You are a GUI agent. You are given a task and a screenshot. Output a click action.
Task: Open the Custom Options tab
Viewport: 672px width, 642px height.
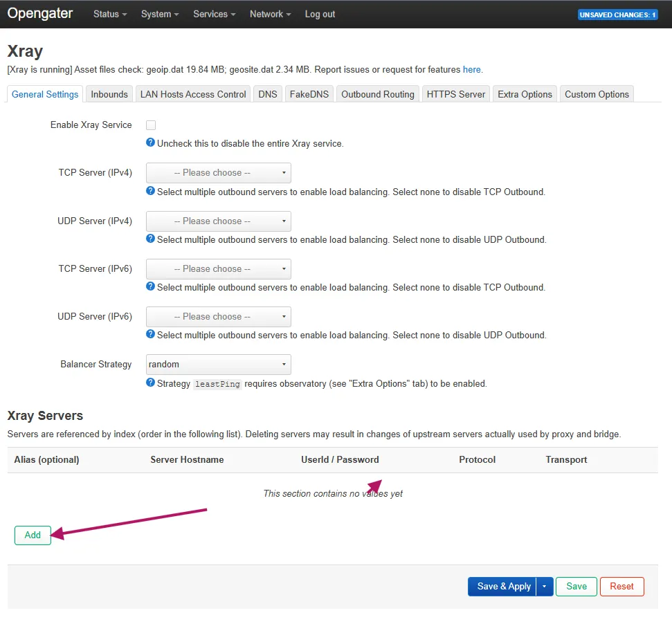[x=597, y=94]
